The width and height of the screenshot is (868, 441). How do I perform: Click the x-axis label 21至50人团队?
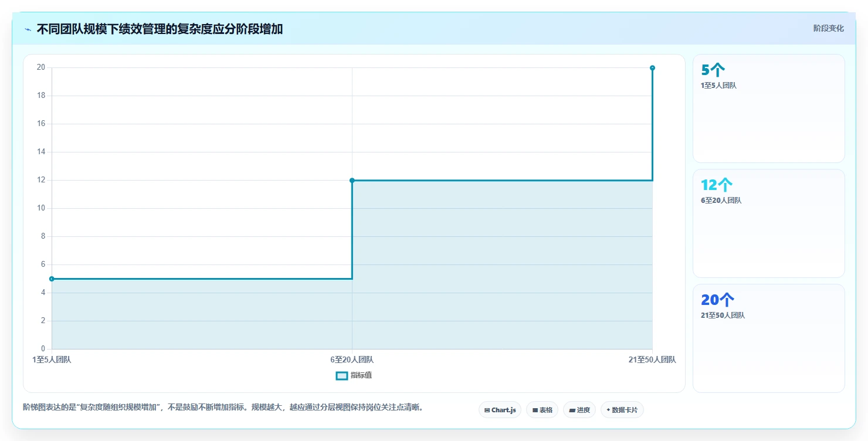652,360
